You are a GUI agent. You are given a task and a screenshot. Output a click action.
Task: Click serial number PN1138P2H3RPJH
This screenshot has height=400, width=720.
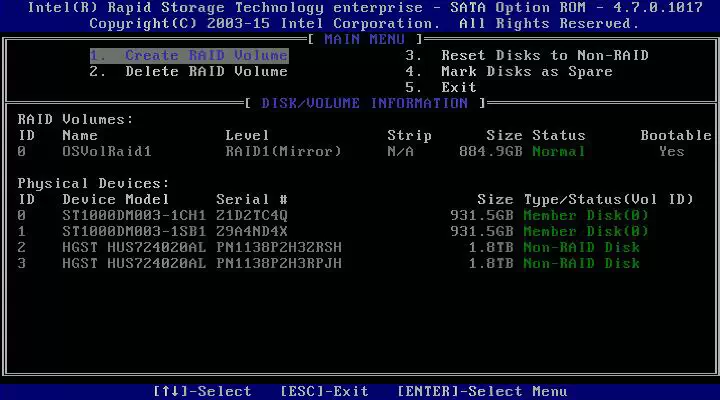point(278,263)
